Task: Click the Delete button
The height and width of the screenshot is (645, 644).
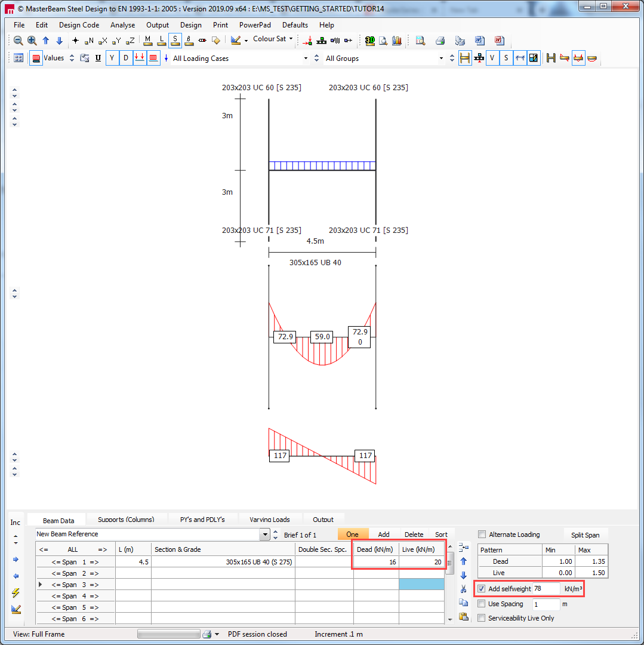Action: point(414,535)
